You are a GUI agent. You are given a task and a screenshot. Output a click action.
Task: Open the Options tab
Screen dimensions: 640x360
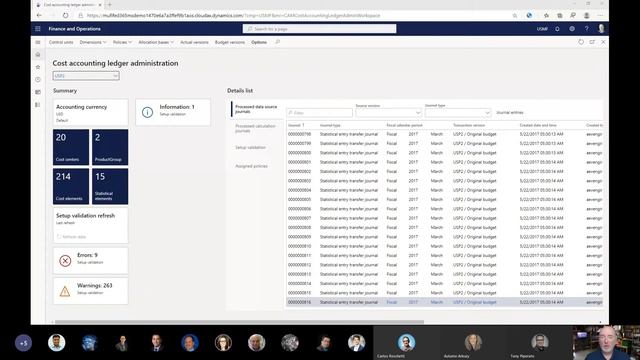[x=259, y=42]
